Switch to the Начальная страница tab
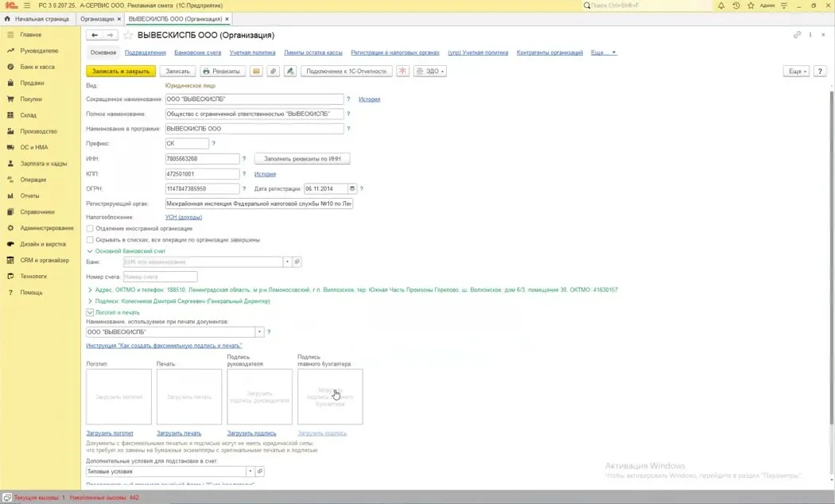The height and width of the screenshot is (504, 835). click(x=37, y=18)
